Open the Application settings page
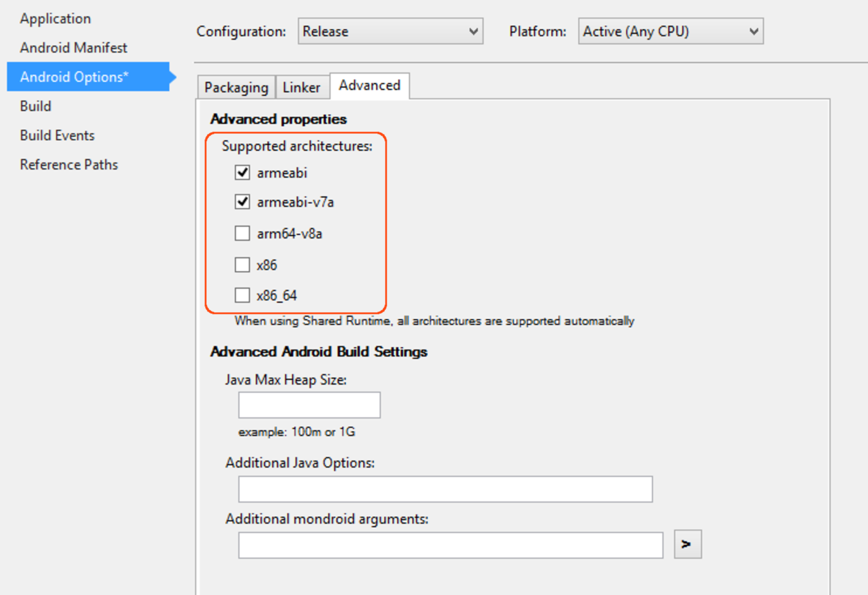868x595 pixels. pyautogui.click(x=55, y=18)
